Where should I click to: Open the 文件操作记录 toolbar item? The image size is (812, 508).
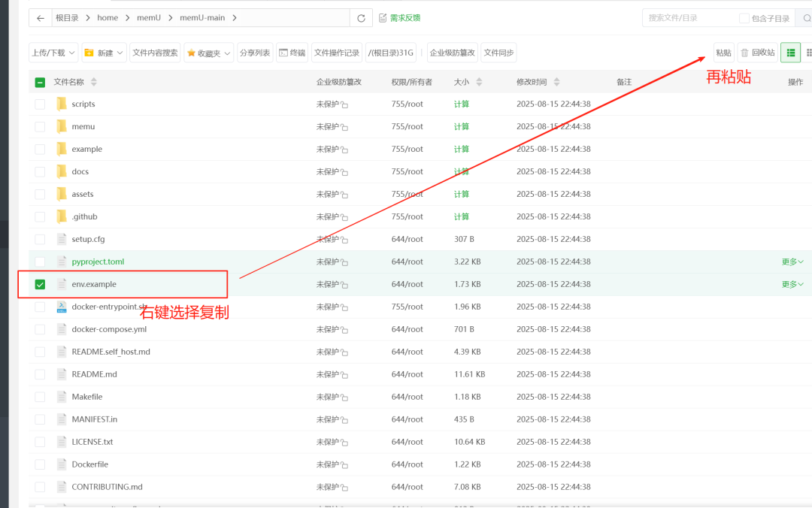[x=336, y=53]
